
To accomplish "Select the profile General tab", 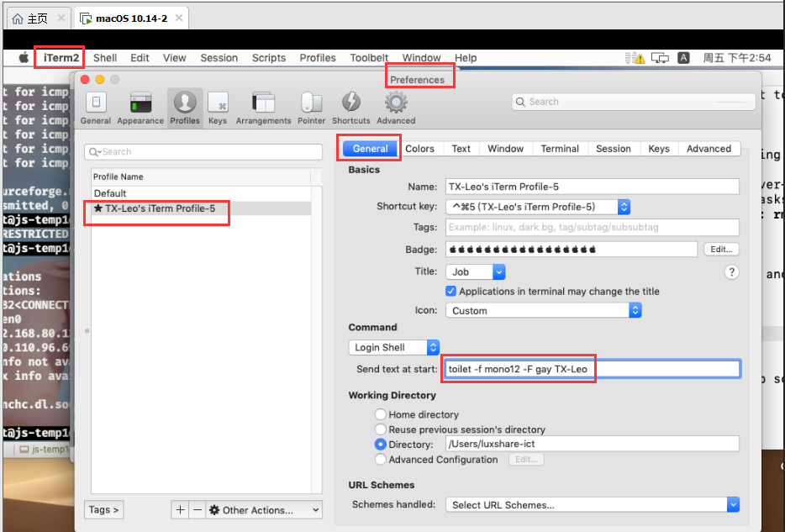I will pyautogui.click(x=370, y=149).
